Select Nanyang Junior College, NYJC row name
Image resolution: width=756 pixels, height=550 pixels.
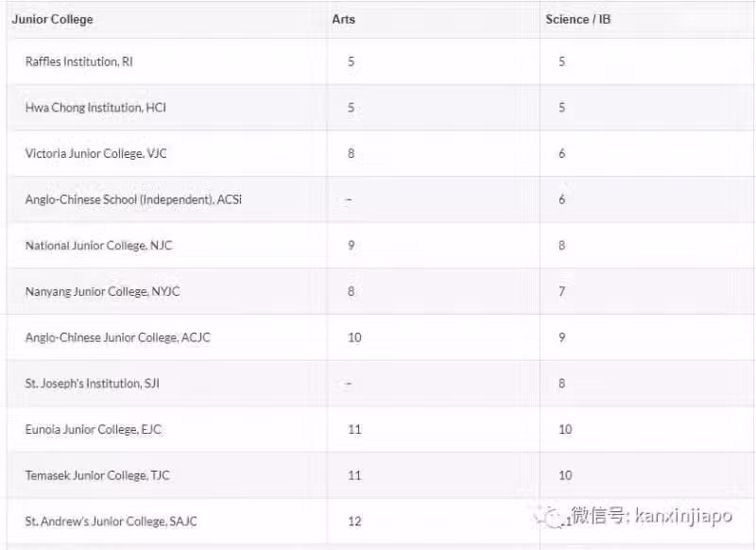coord(102,292)
